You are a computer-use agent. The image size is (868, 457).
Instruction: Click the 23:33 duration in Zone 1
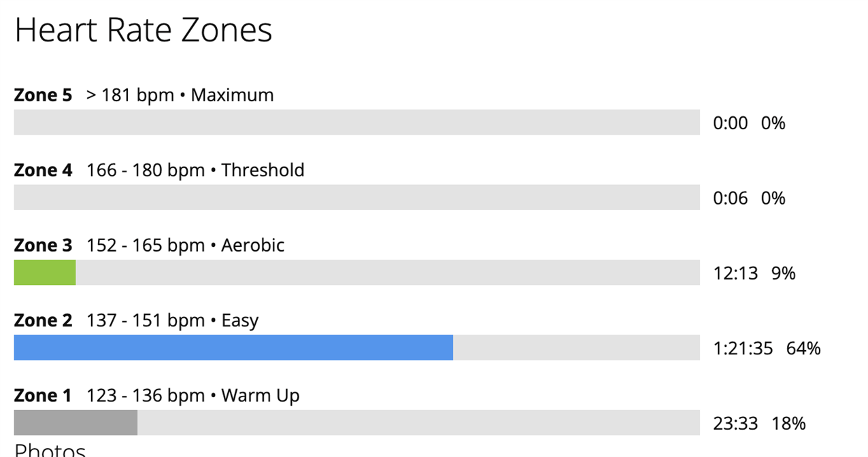tap(735, 424)
